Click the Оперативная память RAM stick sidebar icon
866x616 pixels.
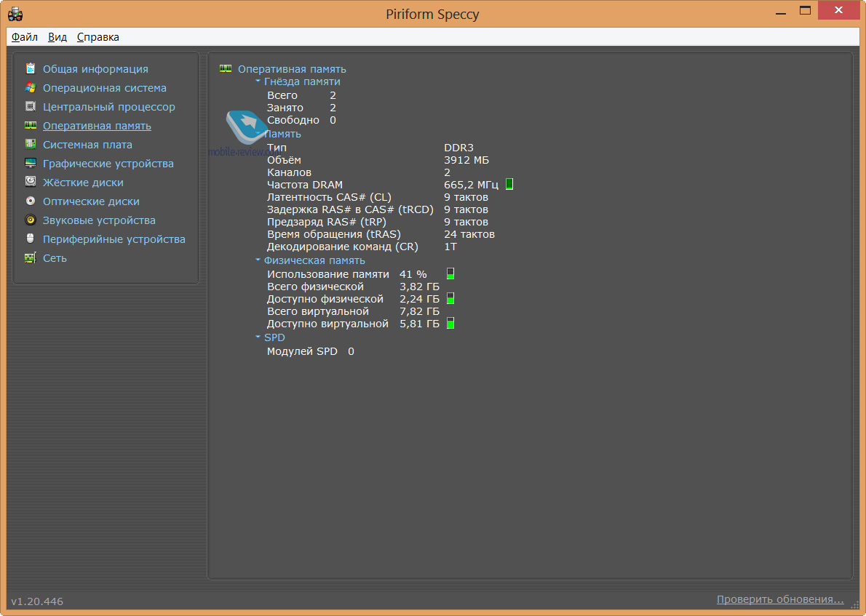coord(31,126)
